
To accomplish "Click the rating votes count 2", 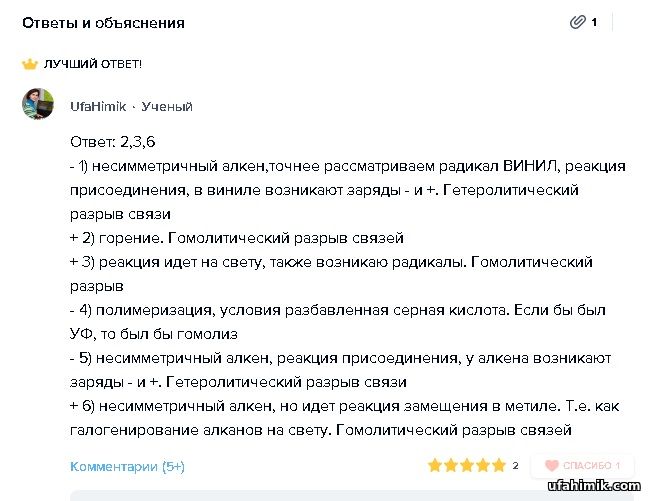I will point(515,466).
